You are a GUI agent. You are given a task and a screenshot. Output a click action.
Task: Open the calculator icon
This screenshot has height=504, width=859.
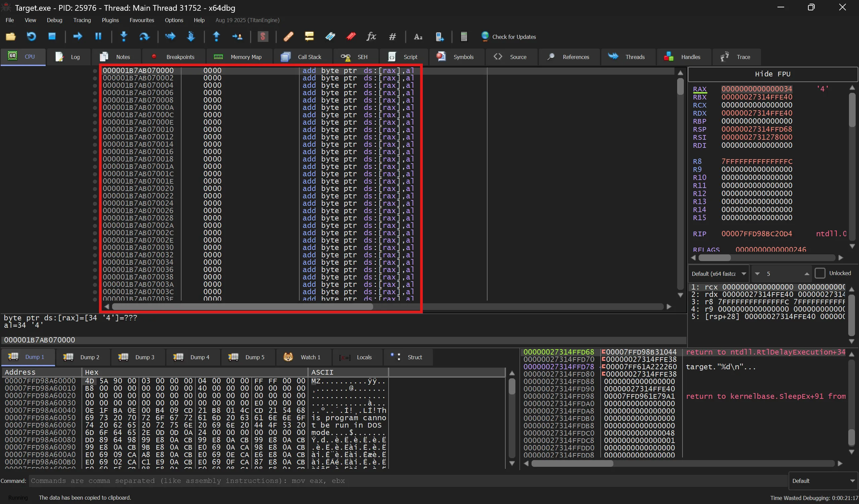pos(464,37)
